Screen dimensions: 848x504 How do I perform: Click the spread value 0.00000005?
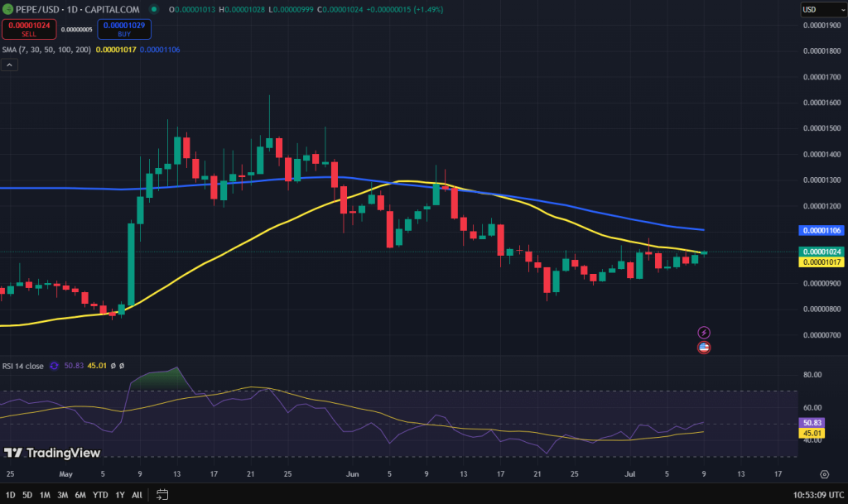[76, 30]
